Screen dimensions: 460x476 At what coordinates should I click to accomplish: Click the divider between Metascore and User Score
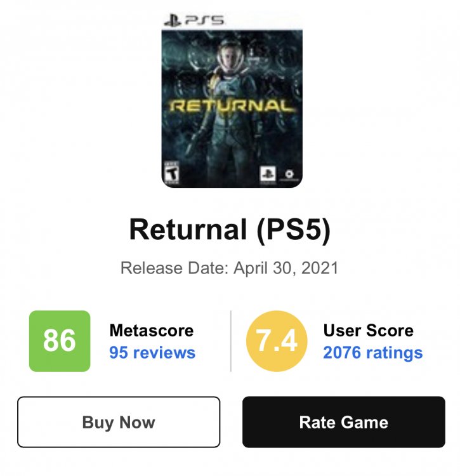tap(230, 341)
